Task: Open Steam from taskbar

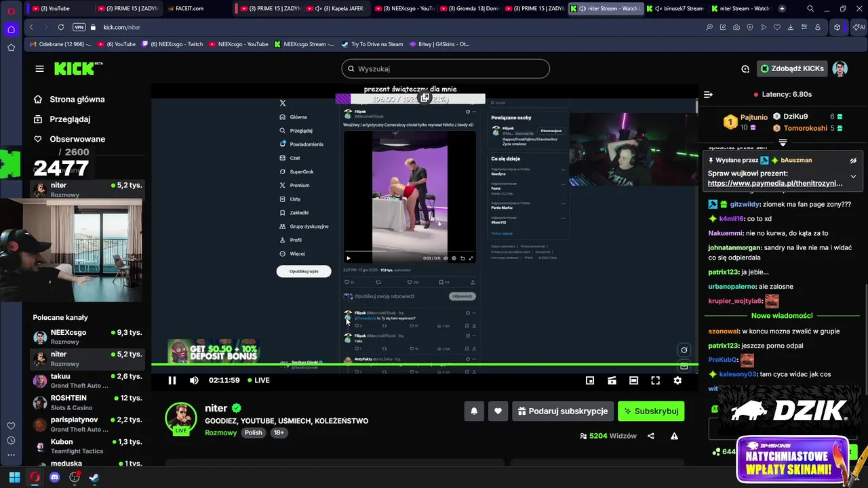Action: tap(94, 477)
